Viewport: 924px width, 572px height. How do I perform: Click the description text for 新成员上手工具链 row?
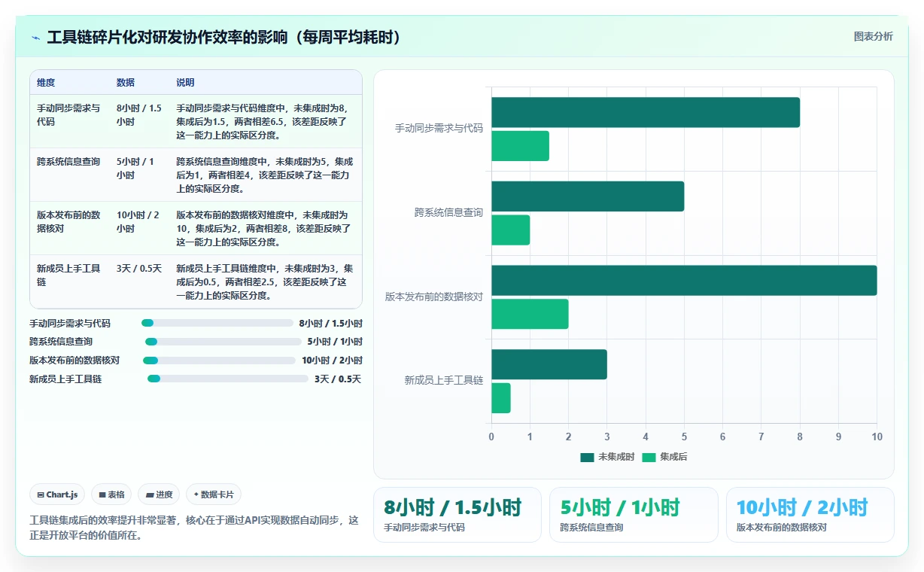click(264, 282)
